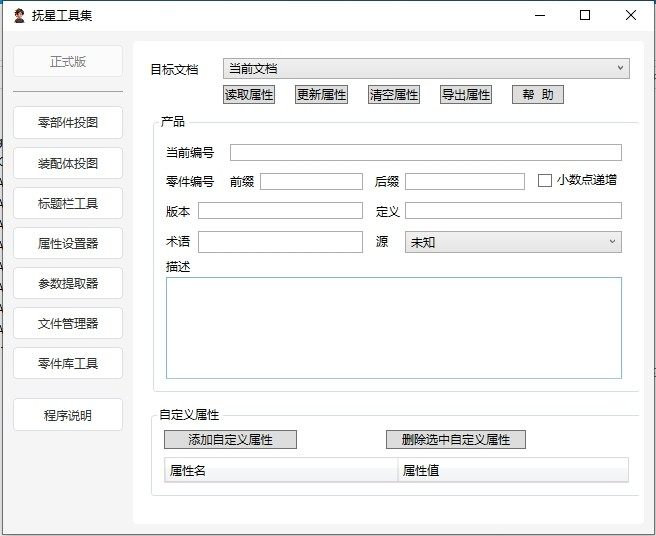Show 程序说明 page
The image size is (656, 536).
(68, 415)
